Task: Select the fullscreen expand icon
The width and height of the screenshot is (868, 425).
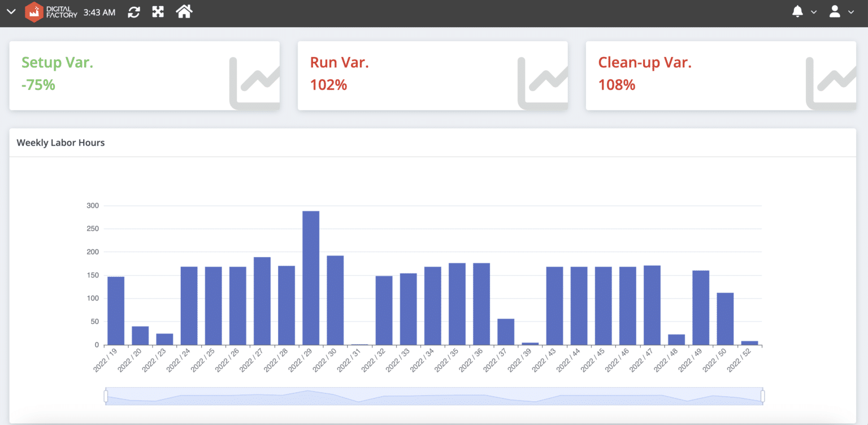Action: (158, 11)
